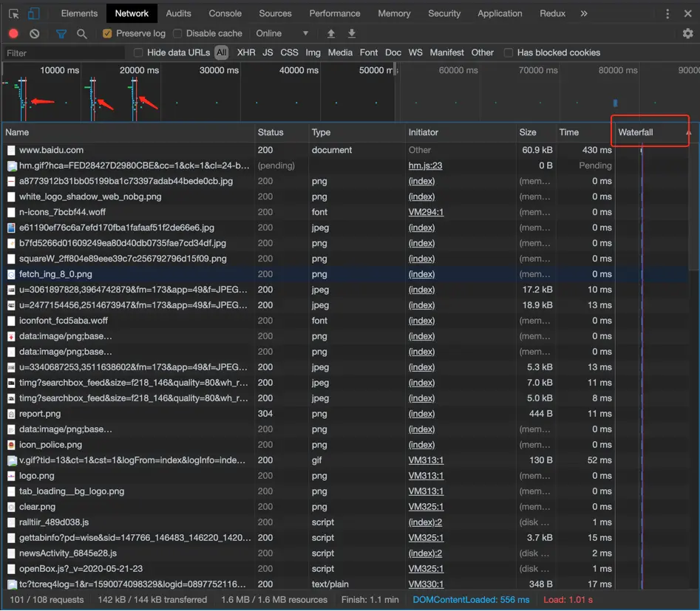Open the Performance tab
Image resolution: width=700 pixels, height=611 pixels.
(334, 13)
